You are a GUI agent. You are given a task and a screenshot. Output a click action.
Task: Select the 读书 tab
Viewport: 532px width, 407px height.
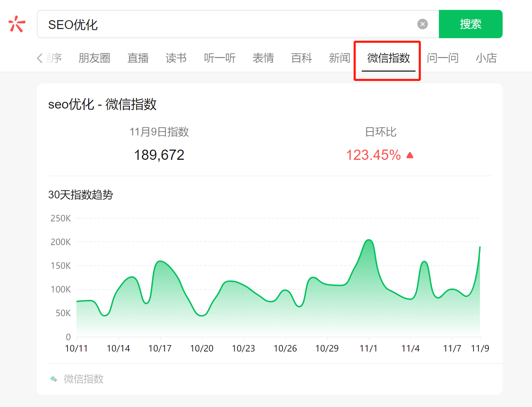pos(176,58)
